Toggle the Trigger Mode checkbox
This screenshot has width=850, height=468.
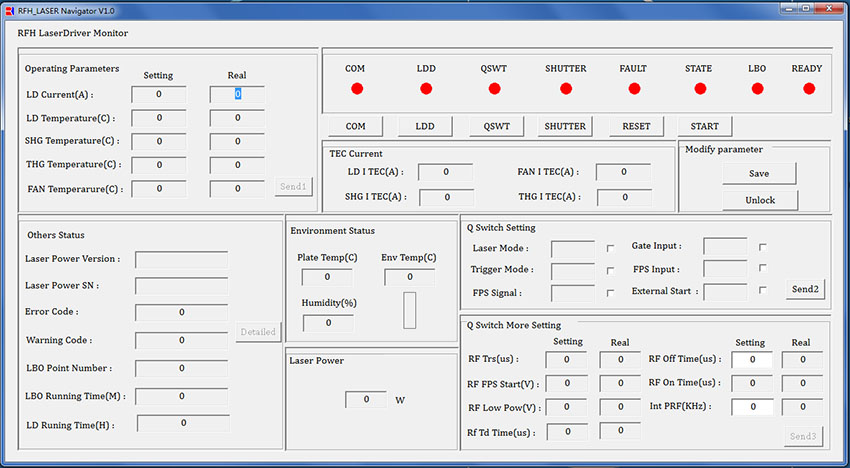tap(610, 271)
